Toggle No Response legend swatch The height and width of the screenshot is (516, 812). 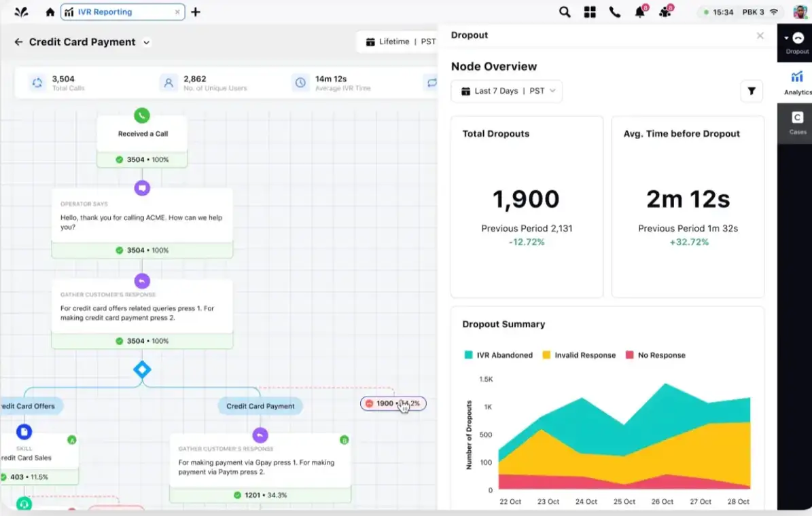coord(629,355)
